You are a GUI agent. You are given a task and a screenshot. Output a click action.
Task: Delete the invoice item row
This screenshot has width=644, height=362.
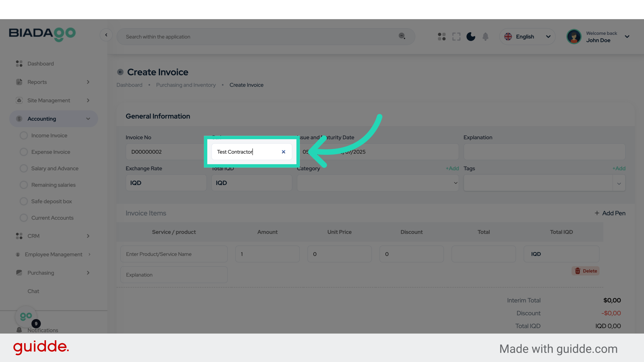click(585, 271)
